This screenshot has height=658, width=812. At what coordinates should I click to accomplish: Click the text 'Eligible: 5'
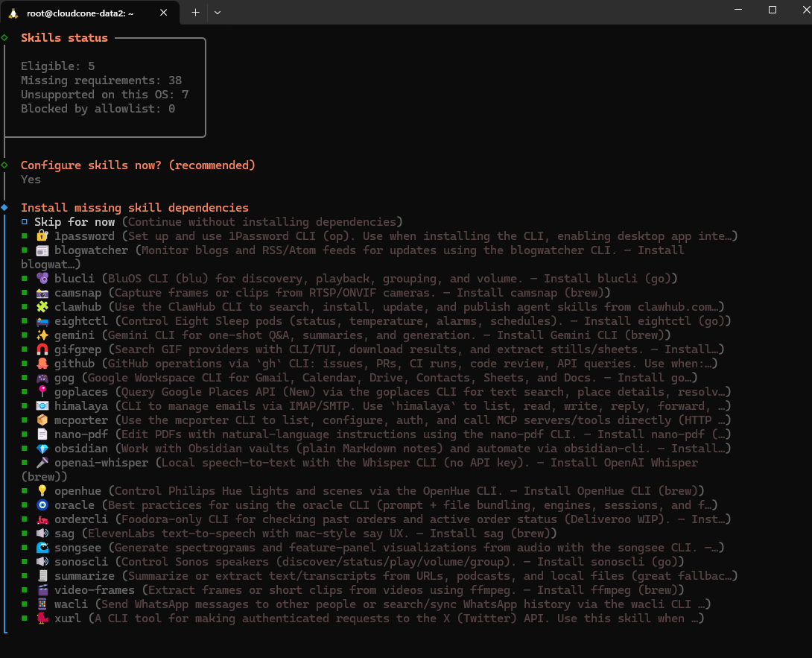[58, 66]
